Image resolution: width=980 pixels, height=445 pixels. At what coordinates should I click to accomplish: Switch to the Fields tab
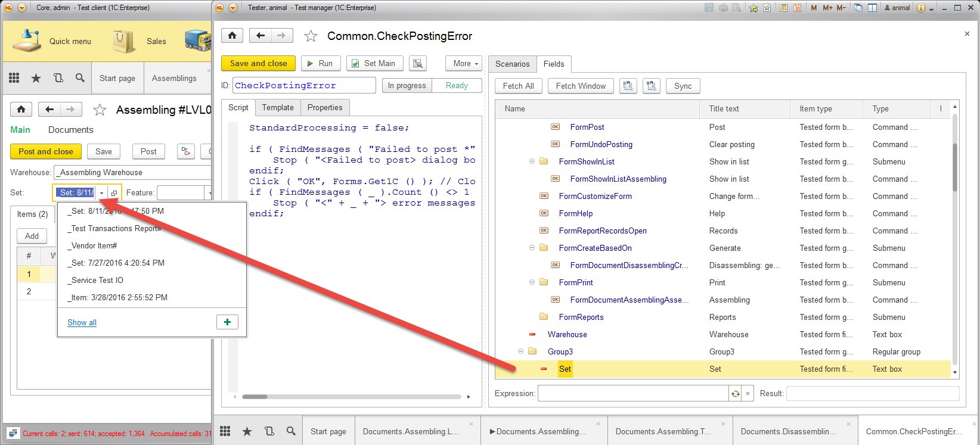pos(554,64)
